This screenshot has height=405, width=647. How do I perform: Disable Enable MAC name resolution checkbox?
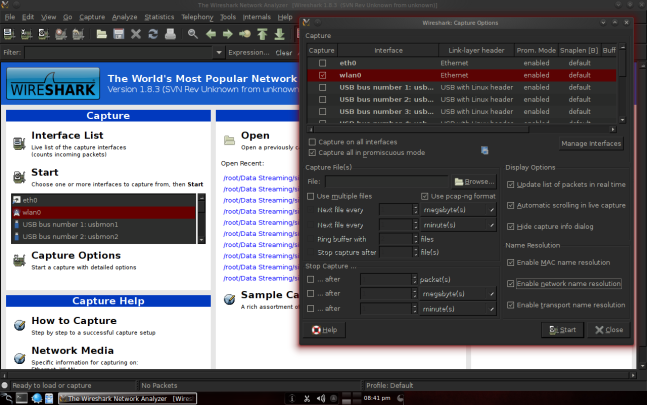[510, 262]
